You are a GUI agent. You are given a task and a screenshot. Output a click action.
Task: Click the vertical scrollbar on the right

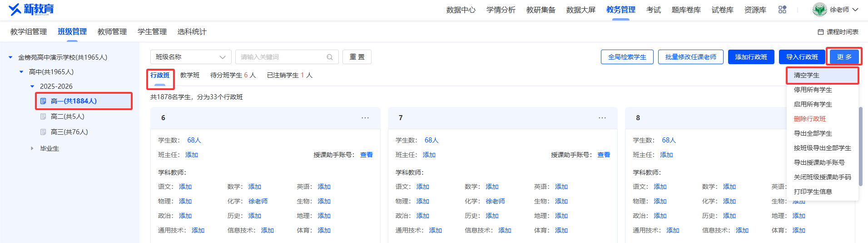[860, 146]
